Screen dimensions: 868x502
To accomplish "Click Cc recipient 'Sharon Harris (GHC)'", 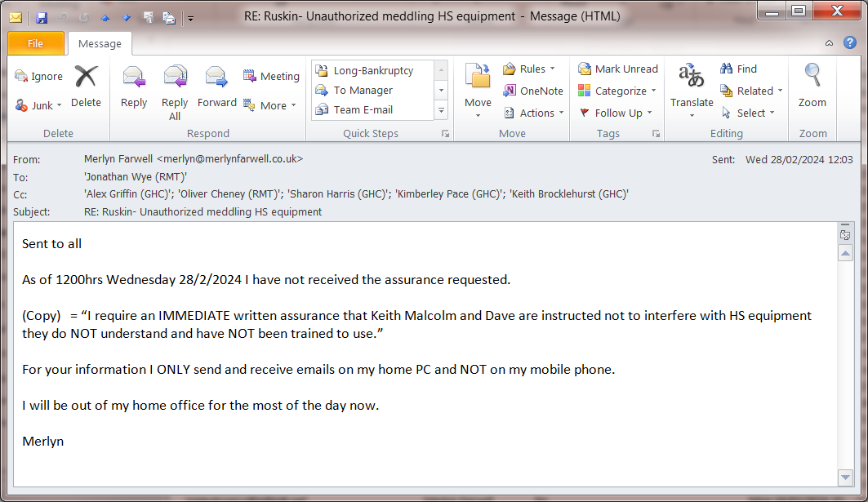I will [338, 194].
